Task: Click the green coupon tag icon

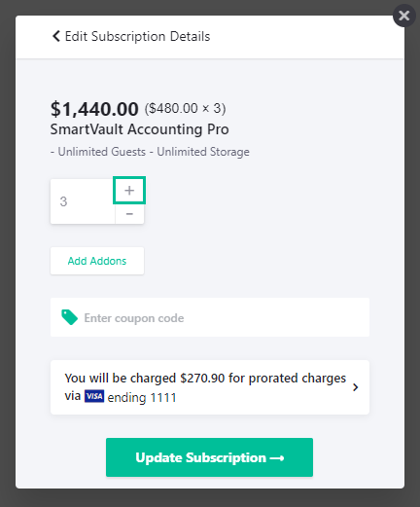Action: pyautogui.click(x=69, y=317)
